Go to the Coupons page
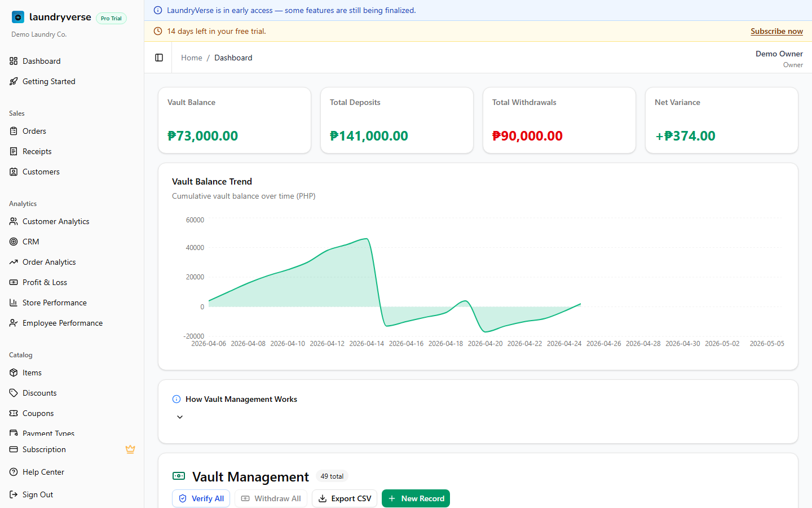This screenshot has width=812, height=508. [x=72, y=413]
